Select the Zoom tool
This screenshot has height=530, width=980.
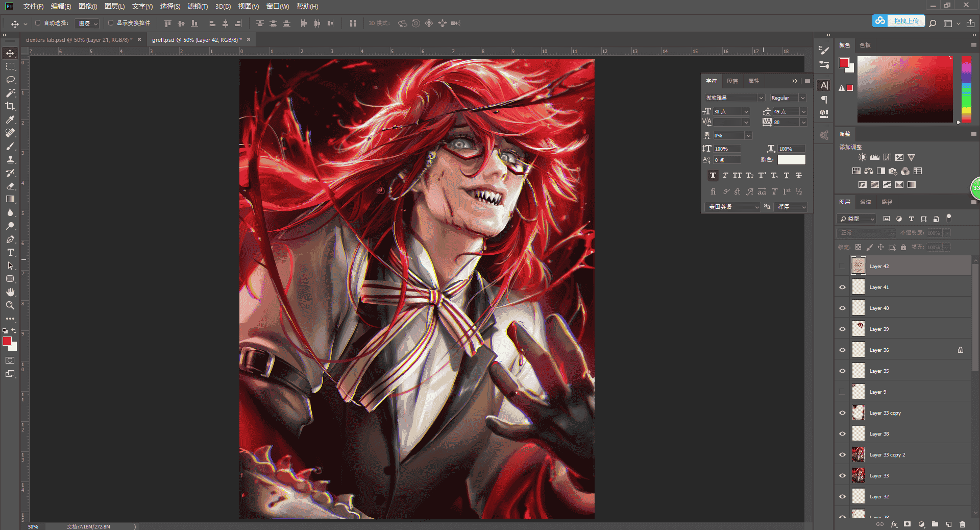(x=10, y=305)
